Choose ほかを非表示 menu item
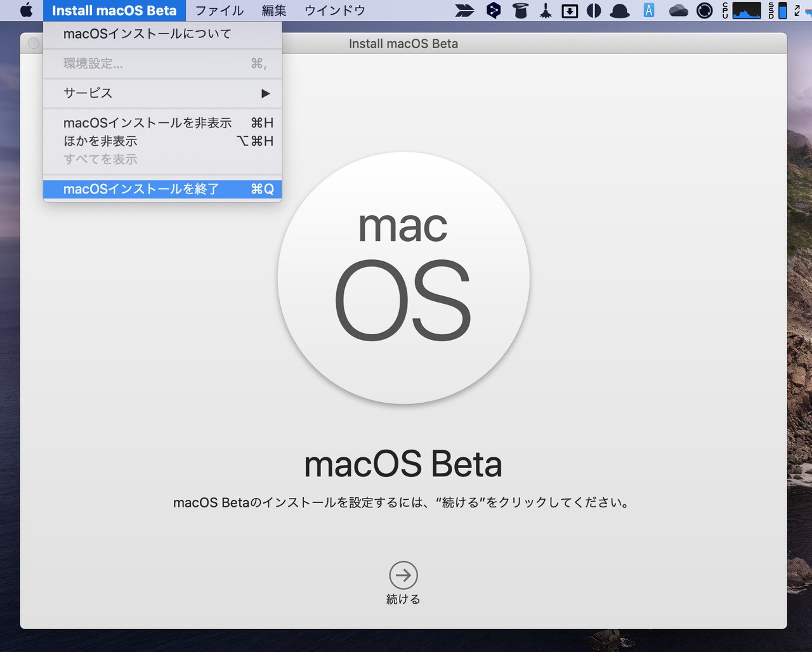 point(162,141)
